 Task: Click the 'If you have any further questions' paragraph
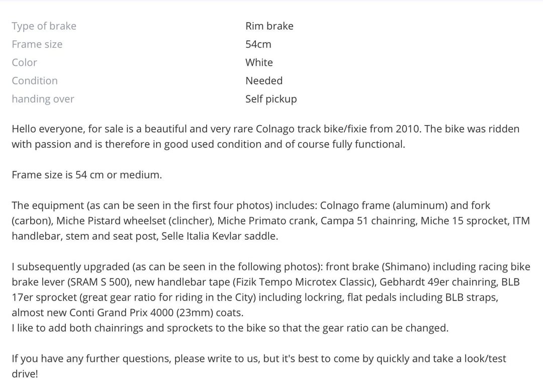coord(259,366)
